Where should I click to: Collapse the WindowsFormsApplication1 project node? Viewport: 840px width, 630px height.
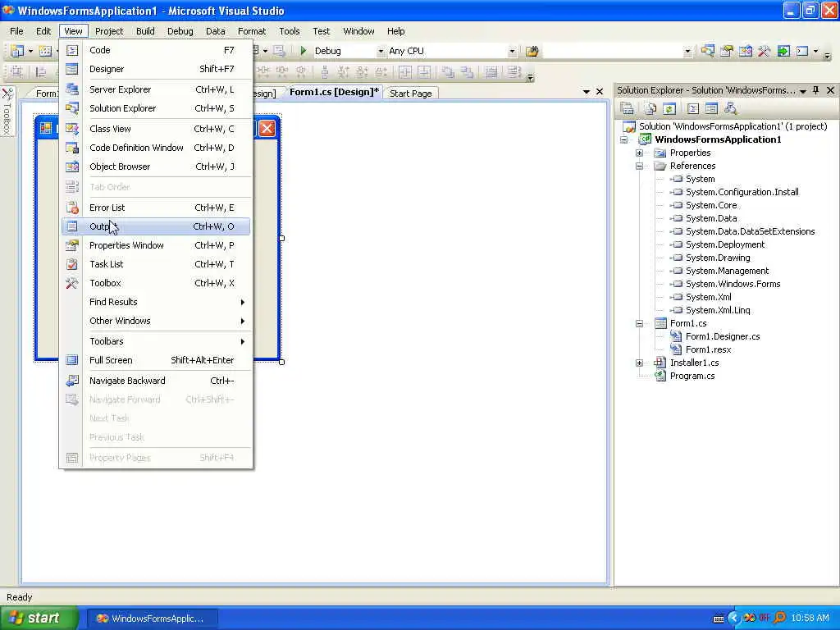624,139
